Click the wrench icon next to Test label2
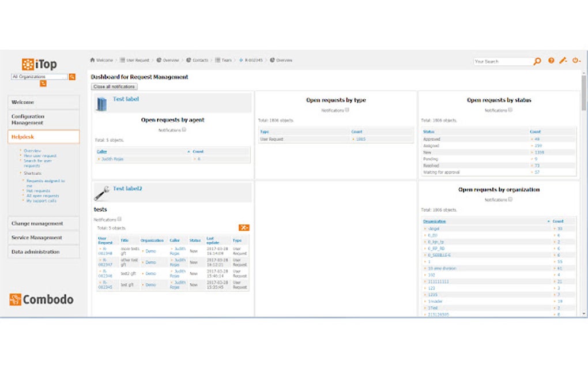 101,193
